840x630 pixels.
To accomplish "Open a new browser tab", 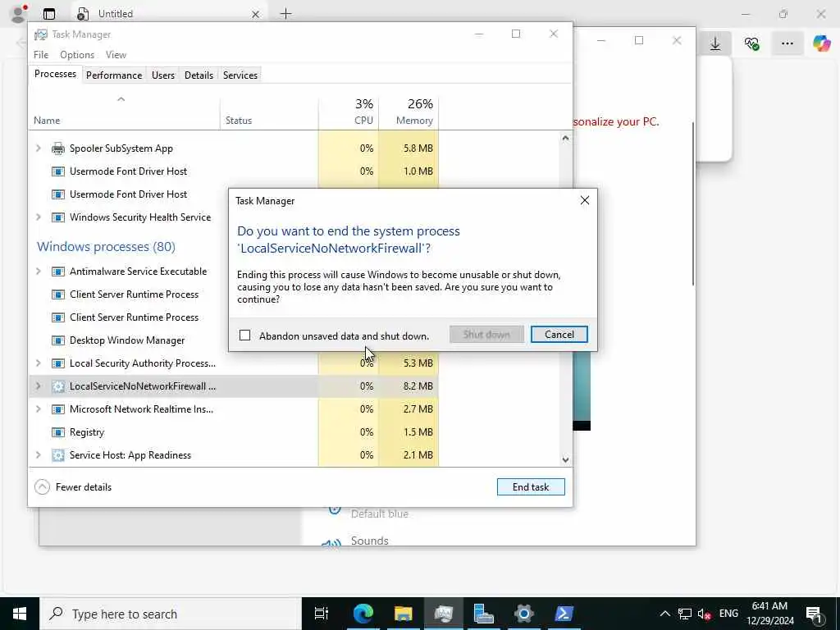I will tap(286, 14).
